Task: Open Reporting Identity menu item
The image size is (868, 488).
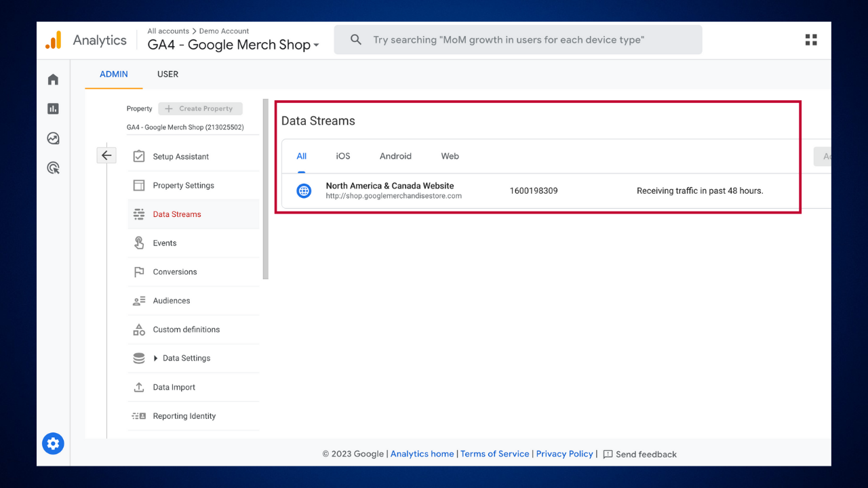Action: tap(193, 416)
